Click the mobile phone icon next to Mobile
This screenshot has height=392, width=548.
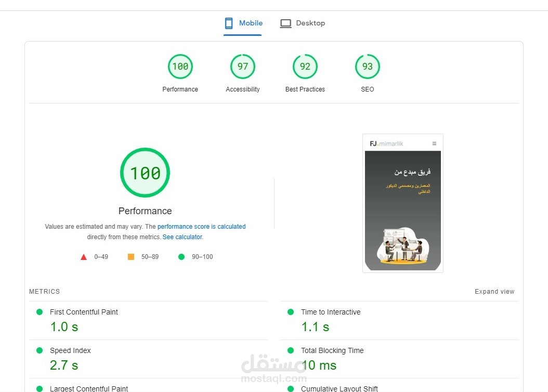229,23
